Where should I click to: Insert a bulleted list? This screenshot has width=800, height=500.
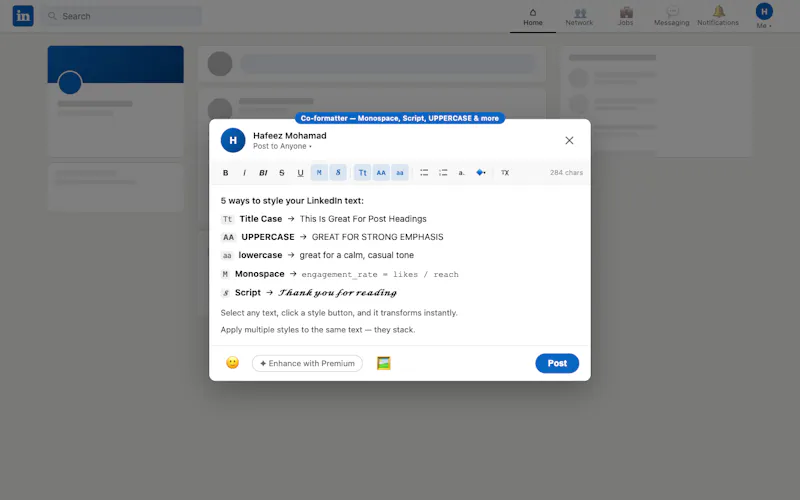click(424, 173)
